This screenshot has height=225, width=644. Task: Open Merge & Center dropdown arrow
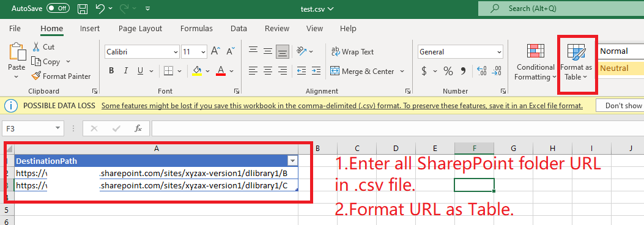[x=402, y=71]
